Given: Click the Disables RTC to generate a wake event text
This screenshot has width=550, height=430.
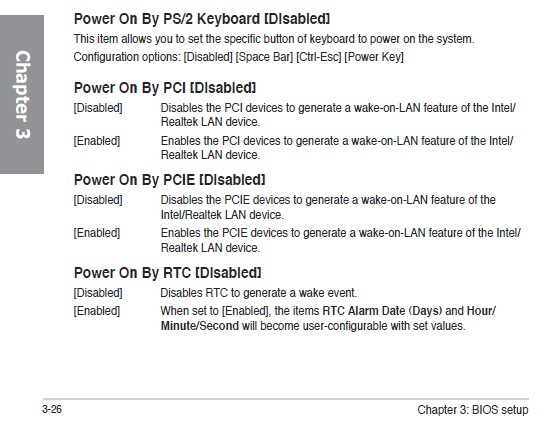Looking at the screenshot, I should [259, 293].
